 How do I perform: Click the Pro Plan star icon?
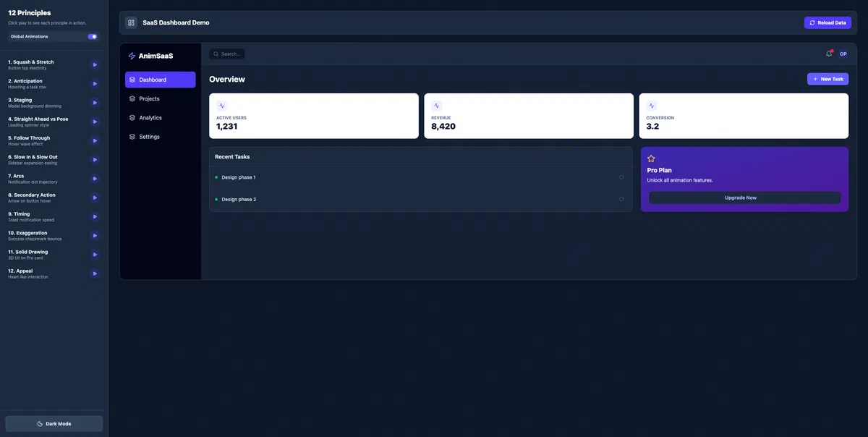point(651,158)
